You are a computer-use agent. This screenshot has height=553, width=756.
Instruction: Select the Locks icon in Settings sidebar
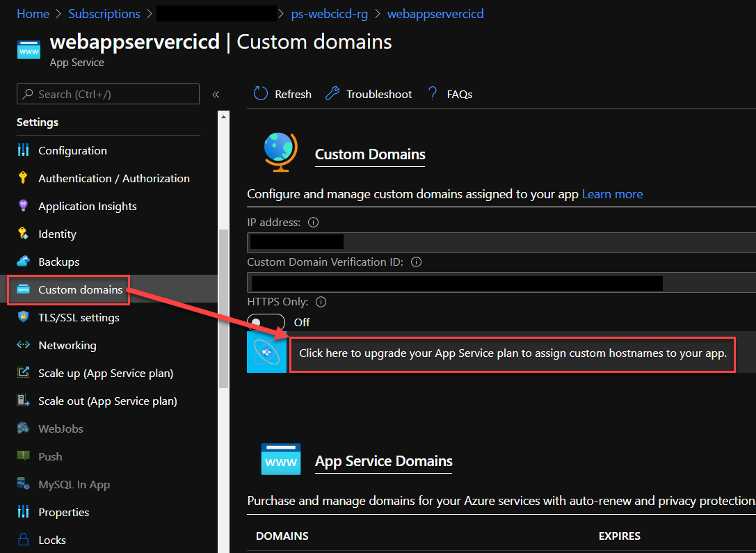click(24, 540)
